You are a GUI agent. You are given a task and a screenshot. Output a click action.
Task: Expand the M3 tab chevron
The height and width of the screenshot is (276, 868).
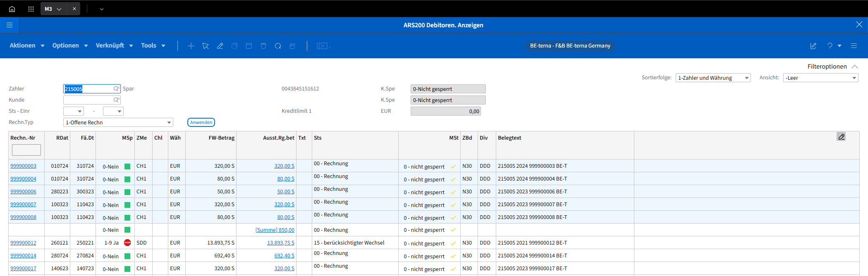click(59, 9)
